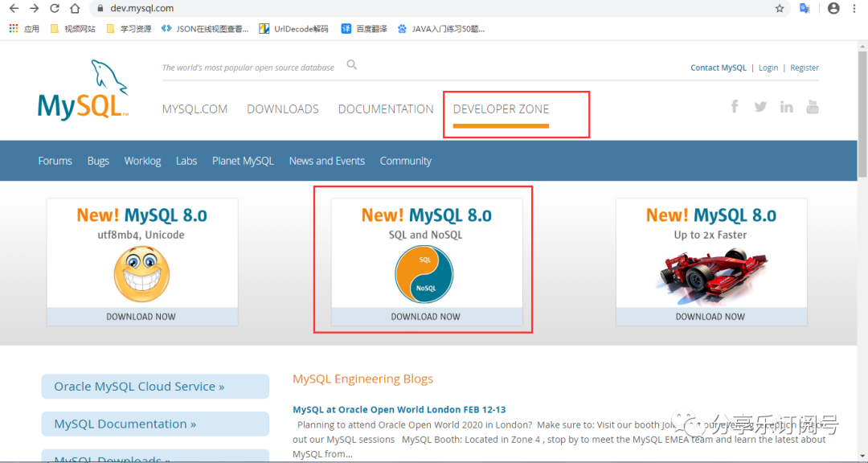Click the search magnifier icon
This screenshot has width=868, height=463.
click(x=351, y=65)
